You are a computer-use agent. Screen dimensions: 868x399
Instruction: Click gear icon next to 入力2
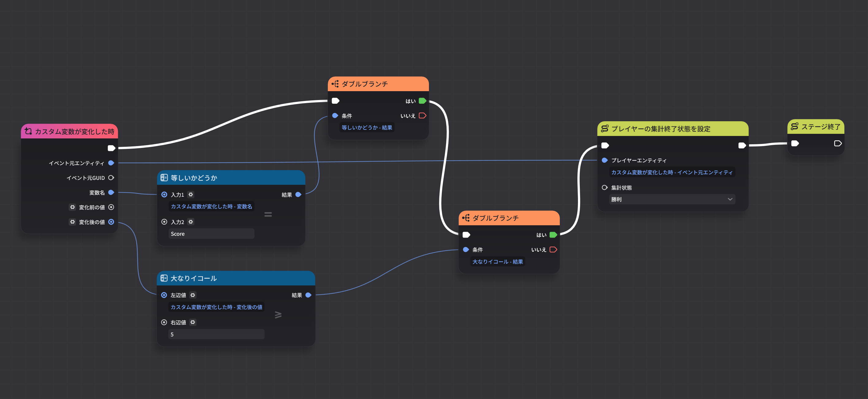(x=191, y=222)
